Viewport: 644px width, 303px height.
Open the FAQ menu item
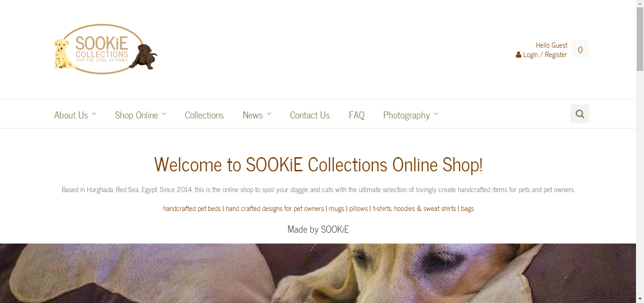(356, 115)
